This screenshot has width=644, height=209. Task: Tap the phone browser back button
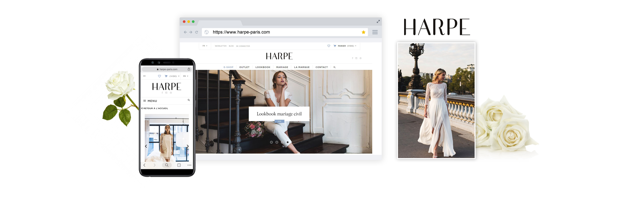point(144,165)
